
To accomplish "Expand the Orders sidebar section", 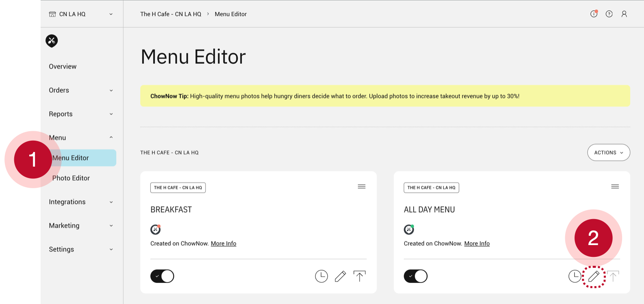I will tap(81, 90).
